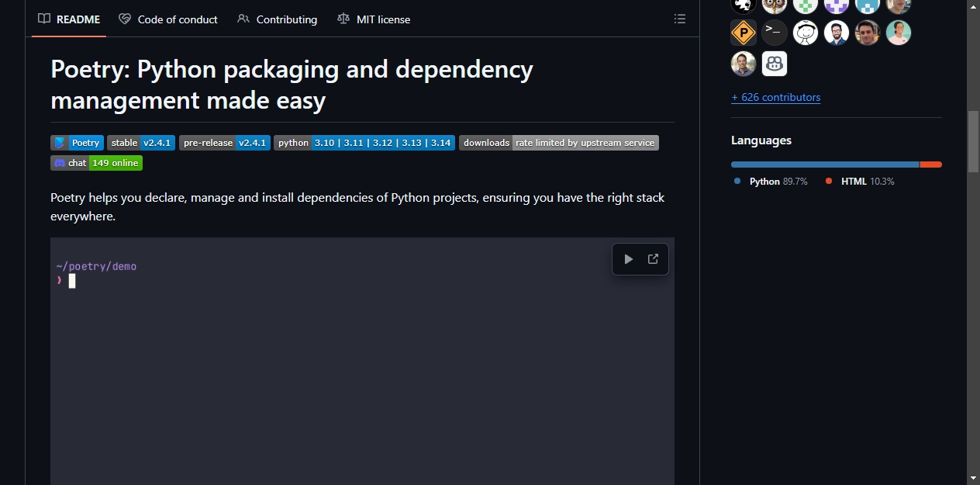Click the scrollbar down arrow
This screenshot has width=980, height=485.
[973, 477]
